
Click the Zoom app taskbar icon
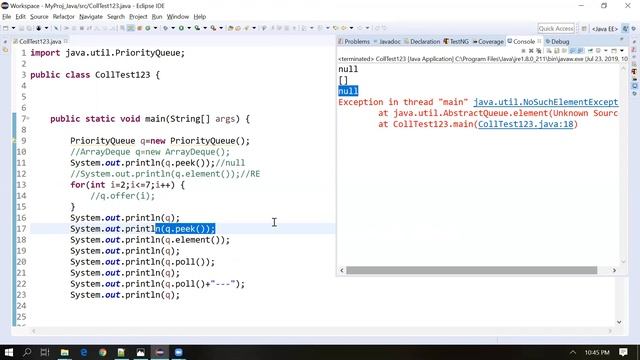pyautogui.click(x=179, y=352)
